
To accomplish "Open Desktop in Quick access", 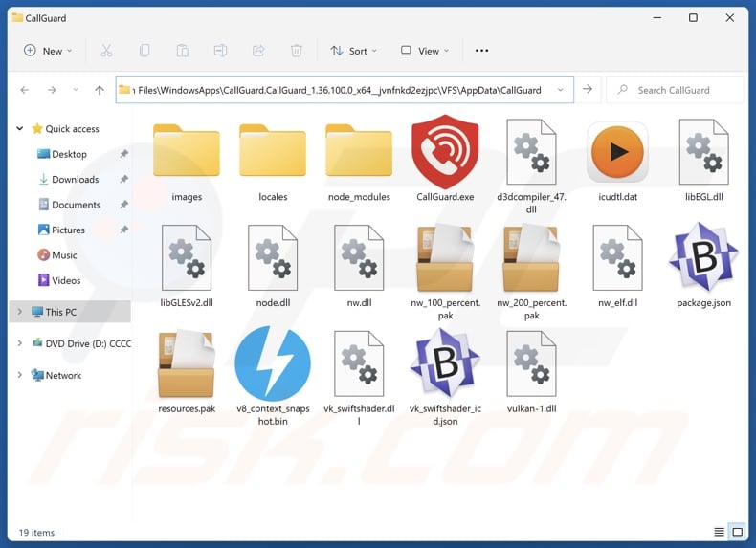I will click(x=69, y=154).
